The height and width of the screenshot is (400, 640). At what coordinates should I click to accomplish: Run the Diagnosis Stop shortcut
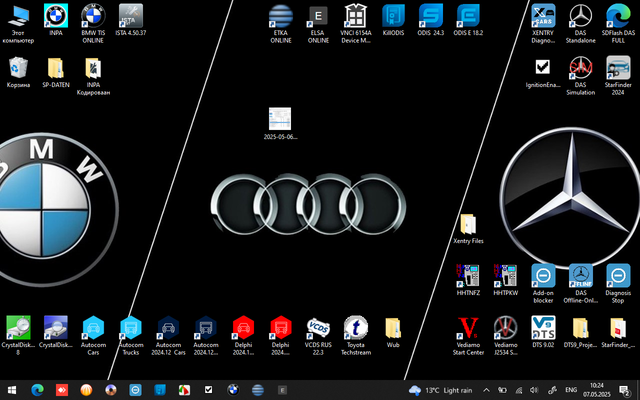pyautogui.click(x=618, y=284)
